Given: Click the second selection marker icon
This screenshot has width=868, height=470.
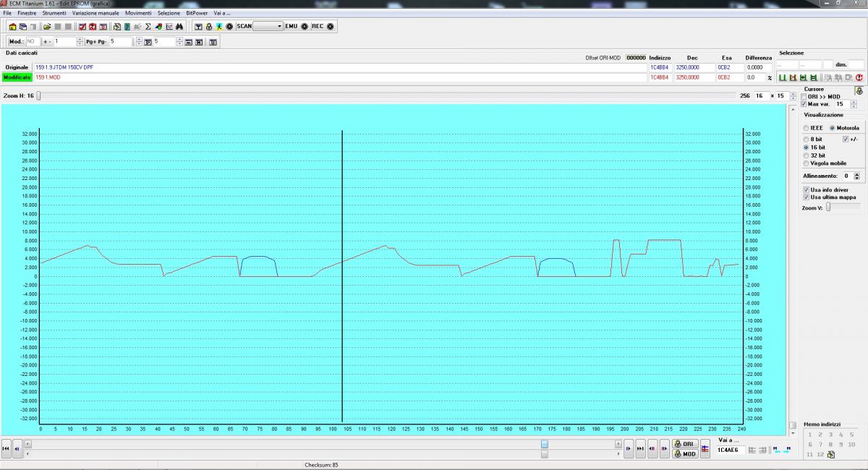Looking at the screenshot, I should [x=793, y=77].
